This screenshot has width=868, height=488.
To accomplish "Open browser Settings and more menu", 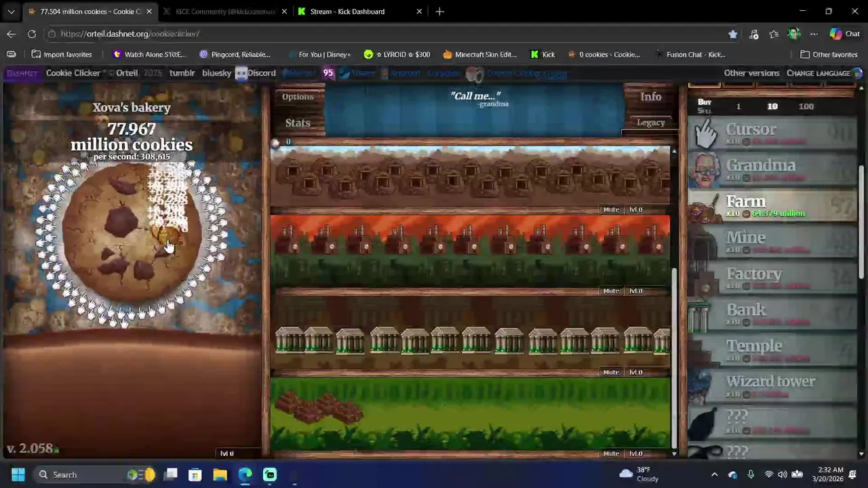I will 814,34.
